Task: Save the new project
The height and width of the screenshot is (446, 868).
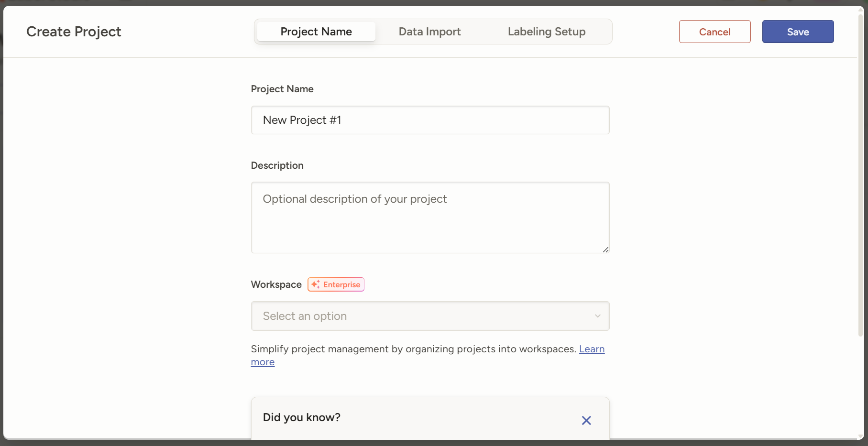Action: click(x=797, y=32)
